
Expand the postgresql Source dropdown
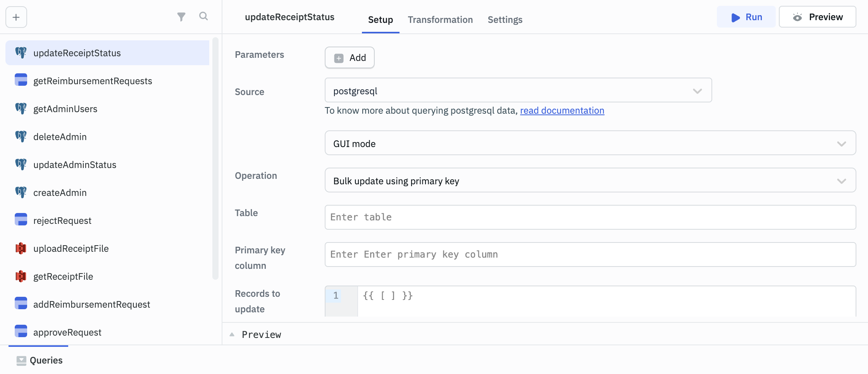518,90
